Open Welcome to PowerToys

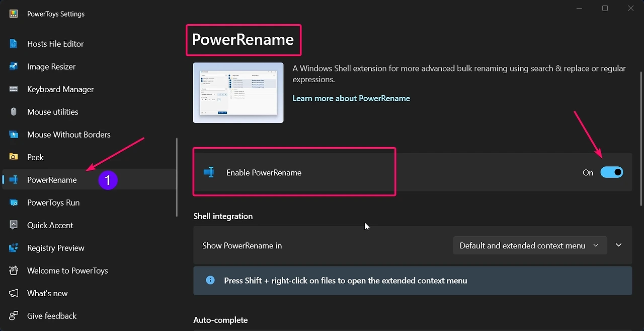pyautogui.click(x=89, y=271)
